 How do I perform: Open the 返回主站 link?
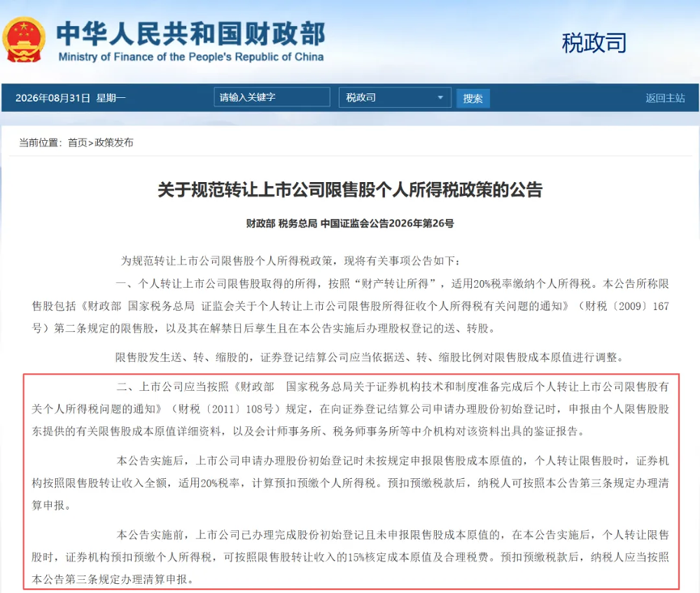coord(664,98)
